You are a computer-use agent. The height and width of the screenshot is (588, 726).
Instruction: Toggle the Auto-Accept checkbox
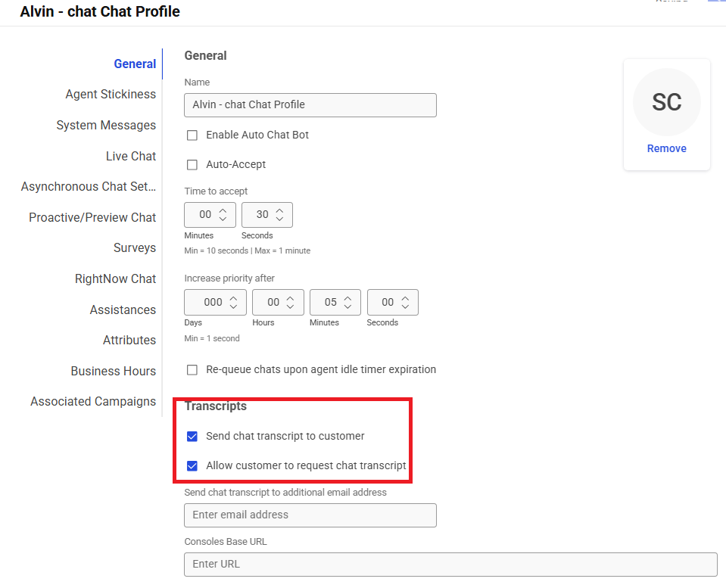click(x=192, y=165)
